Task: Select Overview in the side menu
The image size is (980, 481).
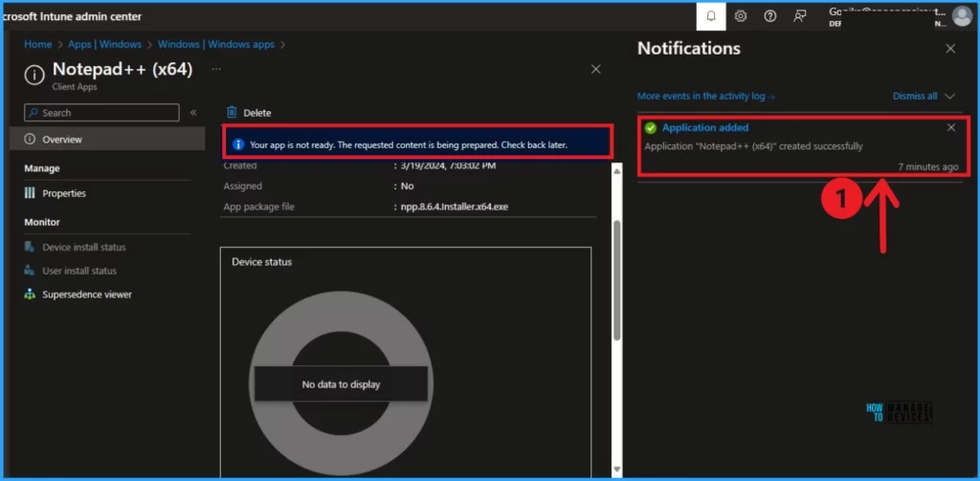Action: [x=107, y=140]
